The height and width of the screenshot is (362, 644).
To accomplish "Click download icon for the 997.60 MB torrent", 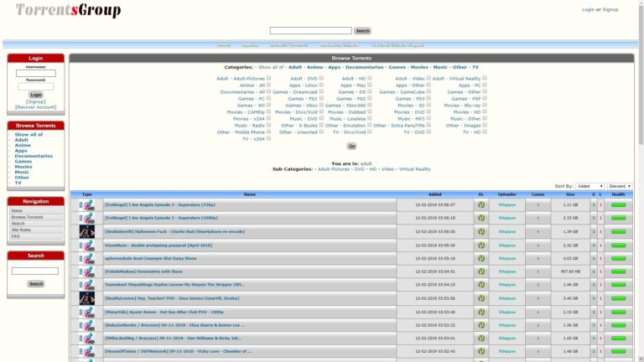I will coord(481,271).
